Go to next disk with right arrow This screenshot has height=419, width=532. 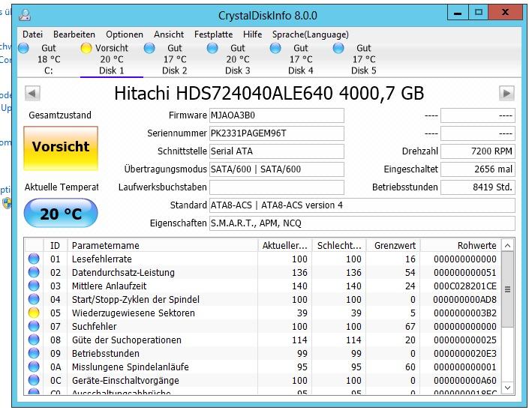(x=506, y=93)
